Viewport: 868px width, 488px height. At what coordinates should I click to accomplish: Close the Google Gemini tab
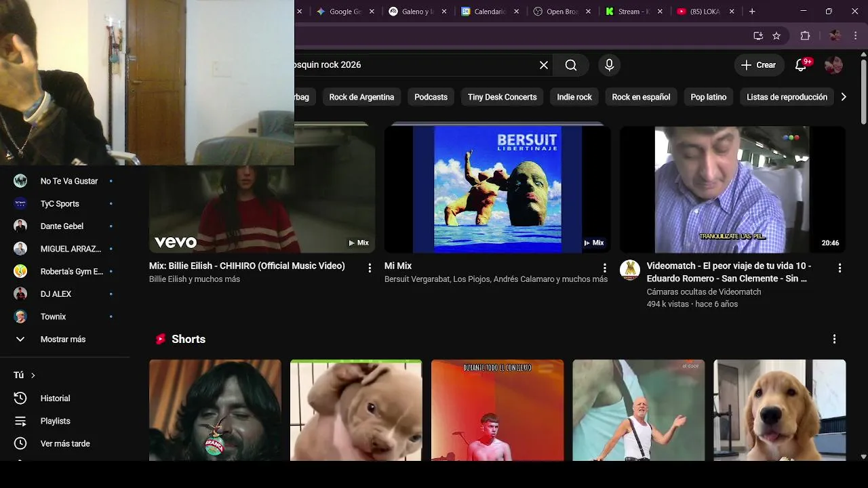coord(372,12)
